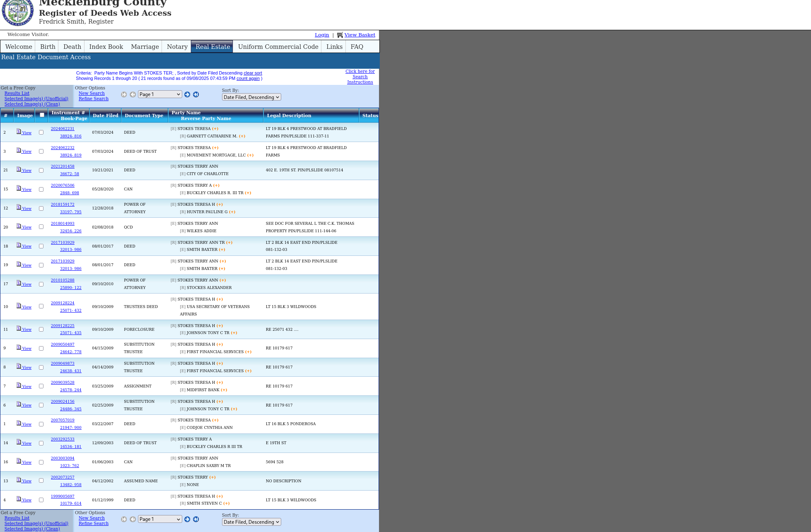Open document image icon for instrument 2021201458
The image size is (811, 532).
pos(19,169)
